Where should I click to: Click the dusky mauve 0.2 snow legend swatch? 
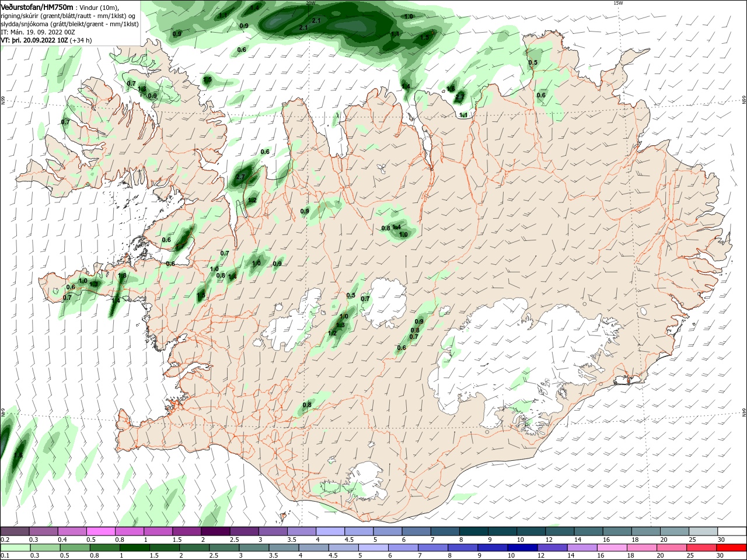[x=15, y=531]
